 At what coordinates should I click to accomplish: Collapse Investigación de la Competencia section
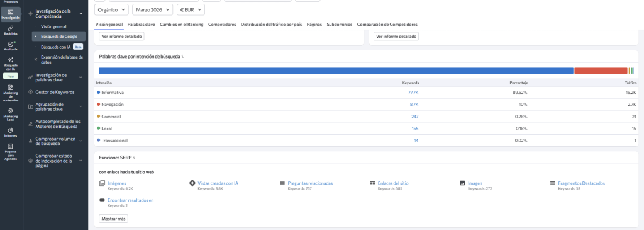80,14
